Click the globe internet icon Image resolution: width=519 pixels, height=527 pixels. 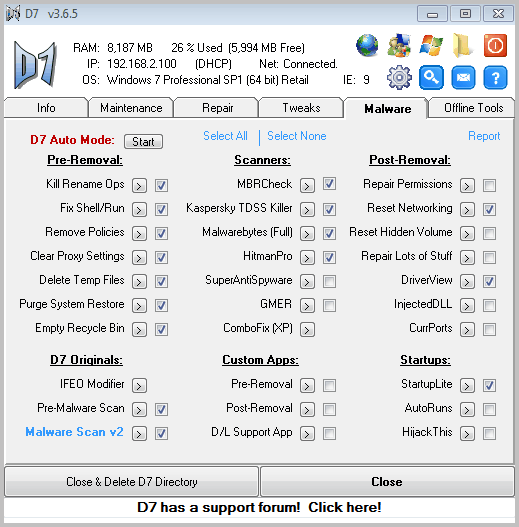367,45
